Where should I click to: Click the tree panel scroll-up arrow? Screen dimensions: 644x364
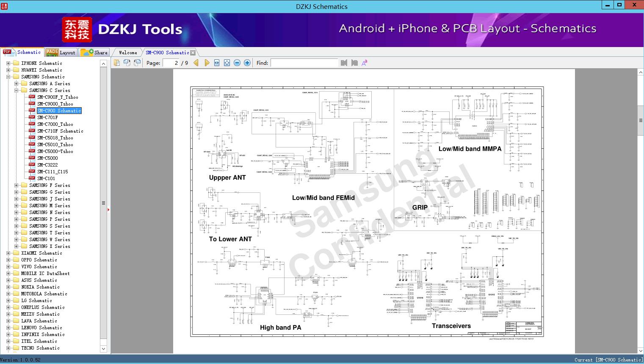coord(103,64)
